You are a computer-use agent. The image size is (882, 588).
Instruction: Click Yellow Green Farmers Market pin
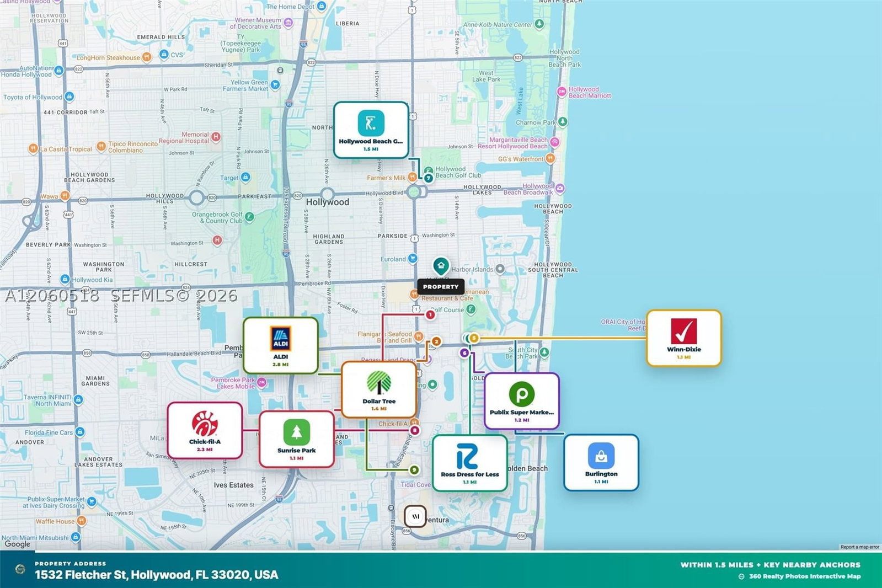pos(275,84)
